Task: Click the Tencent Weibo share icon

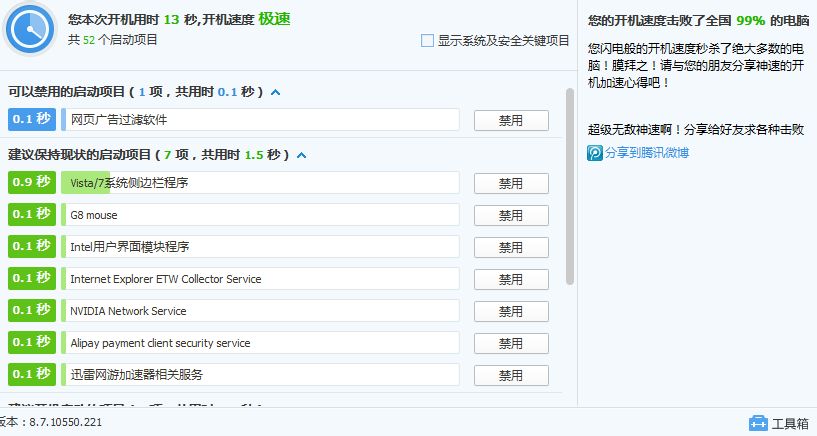Action: tap(595, 153)
